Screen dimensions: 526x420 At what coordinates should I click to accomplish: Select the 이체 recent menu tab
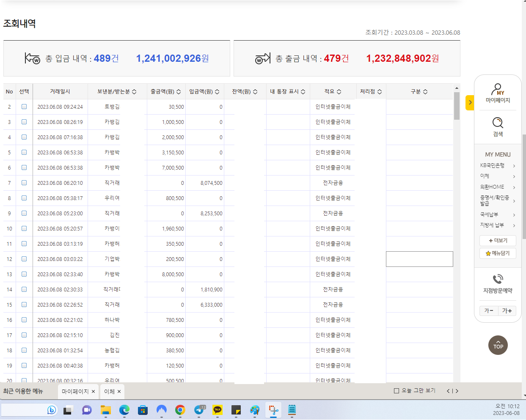pyautogui.click(x=109, y=392)
